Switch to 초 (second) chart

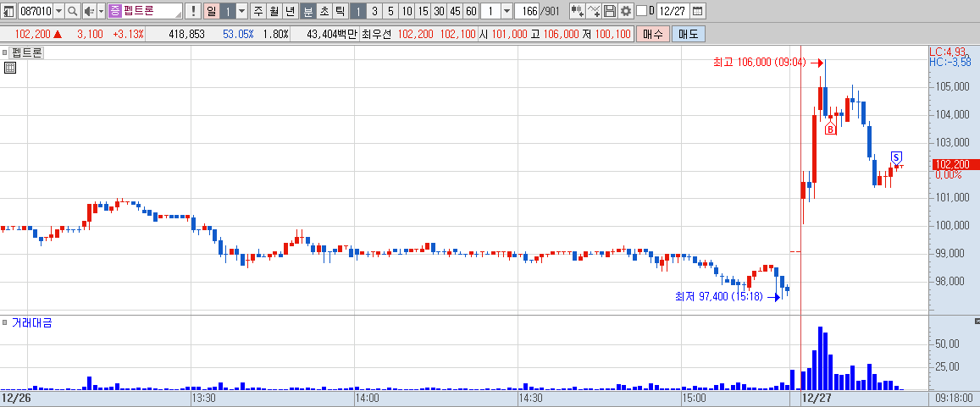324,11
